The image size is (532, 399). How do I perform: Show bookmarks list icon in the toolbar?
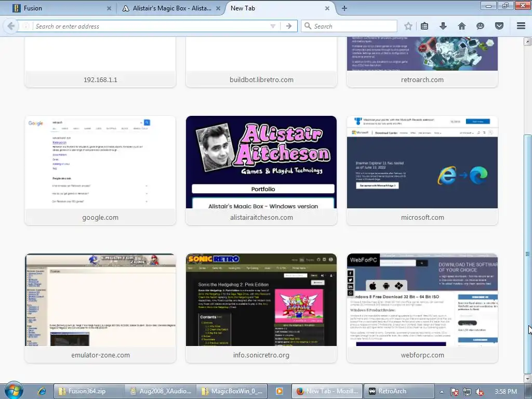(x=424, y=26)
